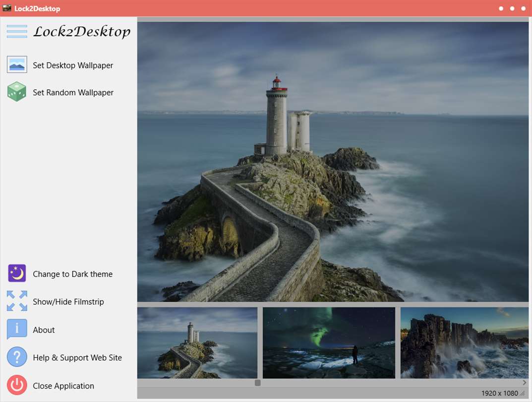532x402 pixels.
Task: Select the aurora borealis thumbnail
Action: 329,343
